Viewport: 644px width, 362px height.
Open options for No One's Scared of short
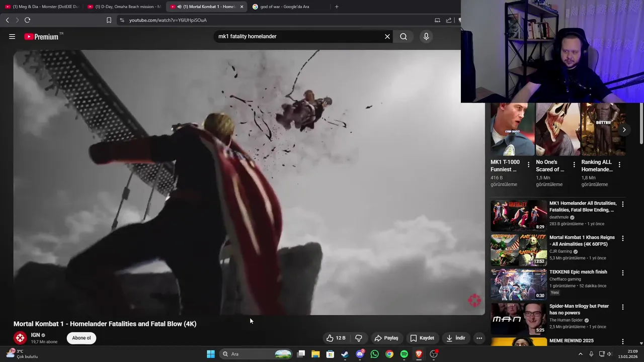[574, 165]
